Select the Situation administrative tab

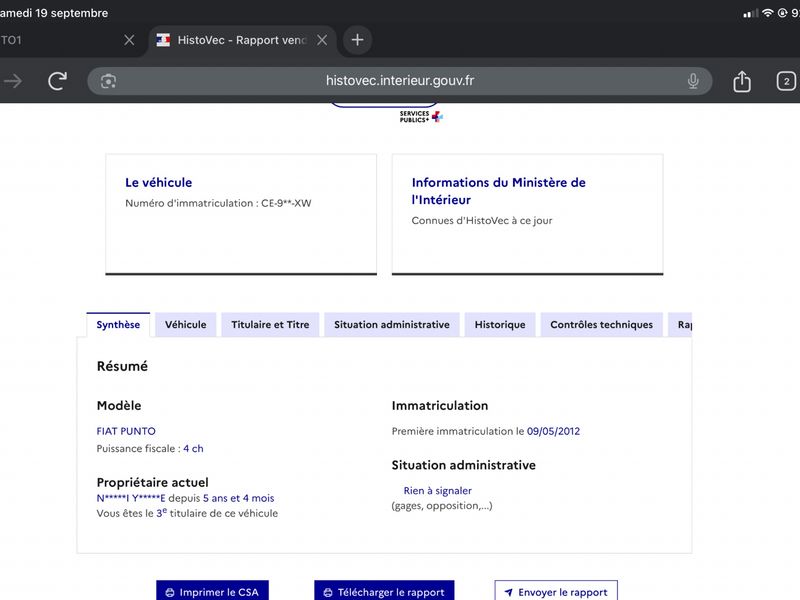392,324
